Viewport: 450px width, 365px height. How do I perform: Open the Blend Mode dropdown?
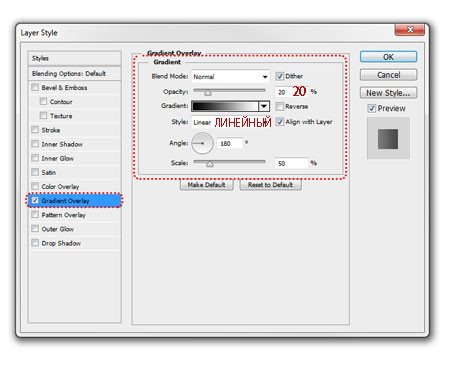click(230, 77)
